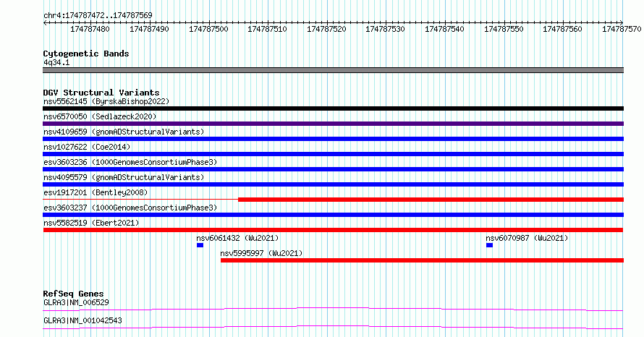
Task: Click ruler position 174787530
Action: 385,29
